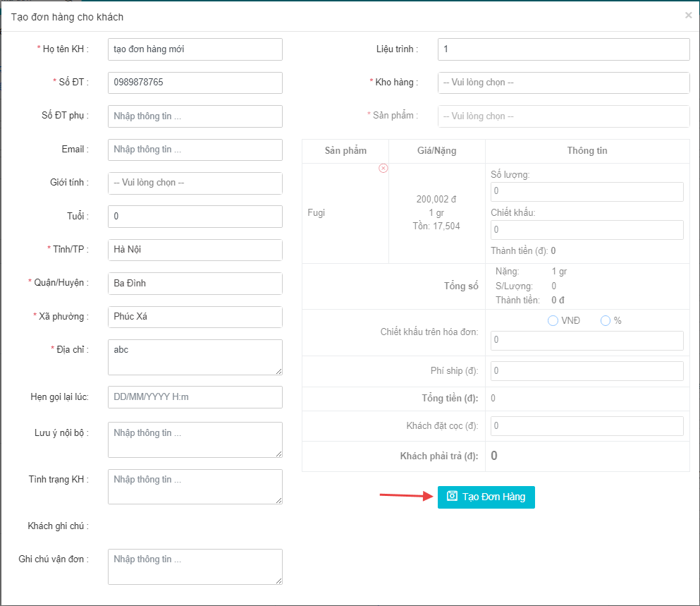Remove the Fugi product with red X icon
This screenshot has width=700, height=606.
point(383,168)
